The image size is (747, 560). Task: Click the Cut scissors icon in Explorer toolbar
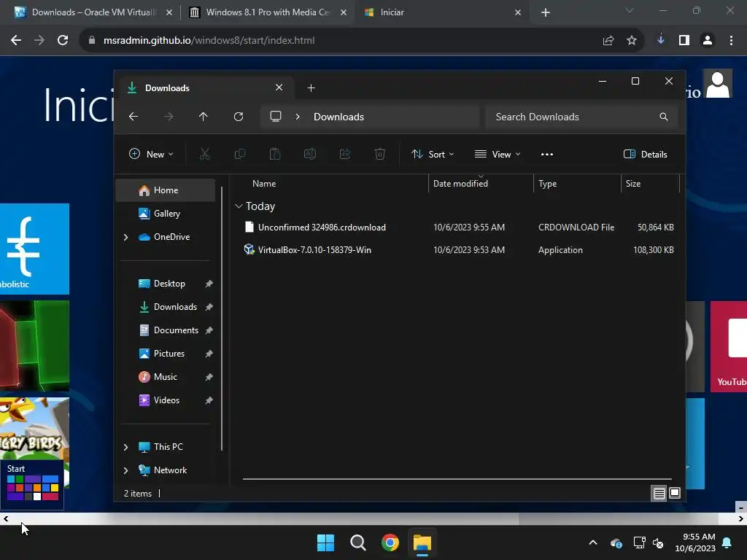[x=205, y=154]
